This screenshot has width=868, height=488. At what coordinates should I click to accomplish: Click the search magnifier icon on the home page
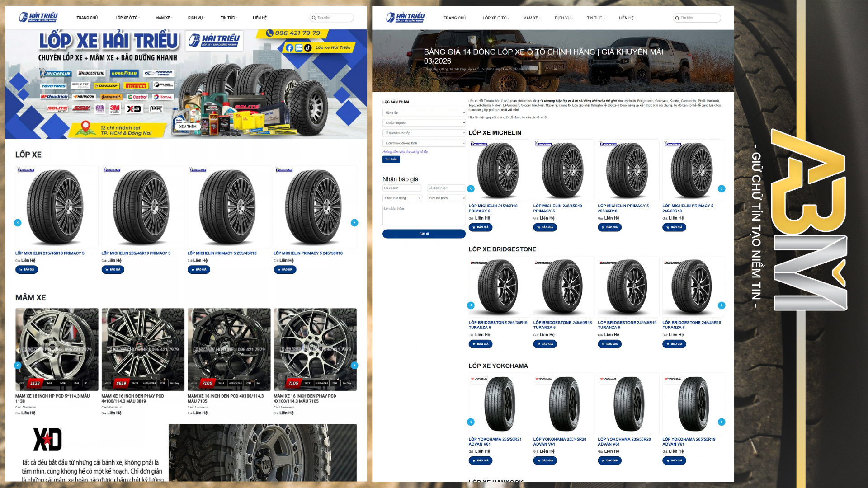point(314,18)
